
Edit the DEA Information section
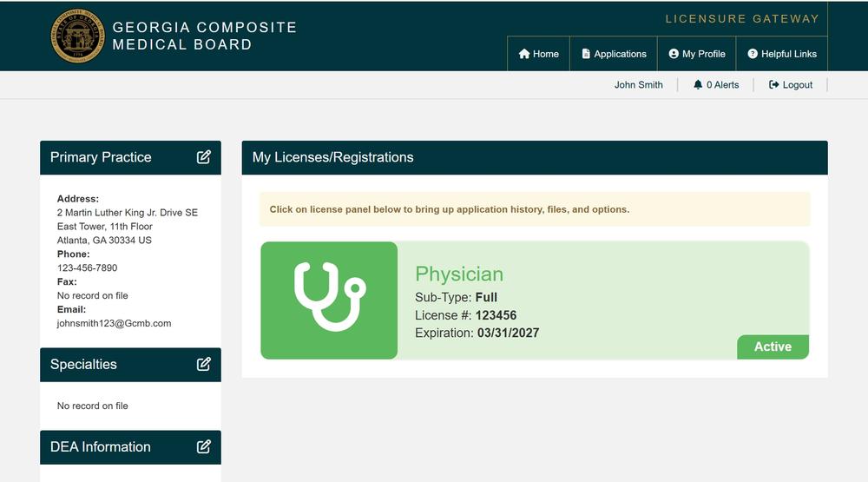pos(203,447)
